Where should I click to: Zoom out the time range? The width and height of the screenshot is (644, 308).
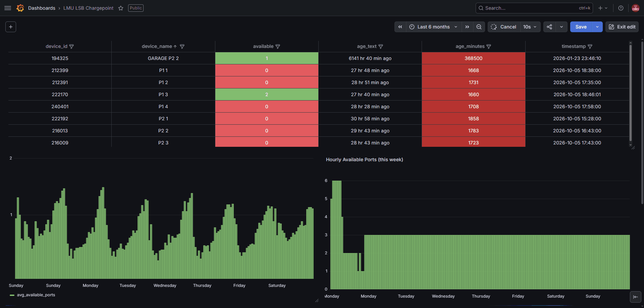(x=479, y=27)
